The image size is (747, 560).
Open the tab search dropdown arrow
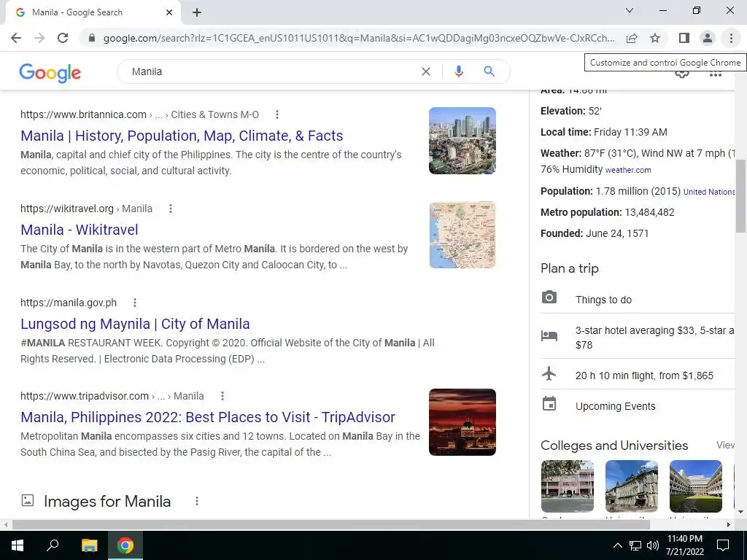pos(630,10)
